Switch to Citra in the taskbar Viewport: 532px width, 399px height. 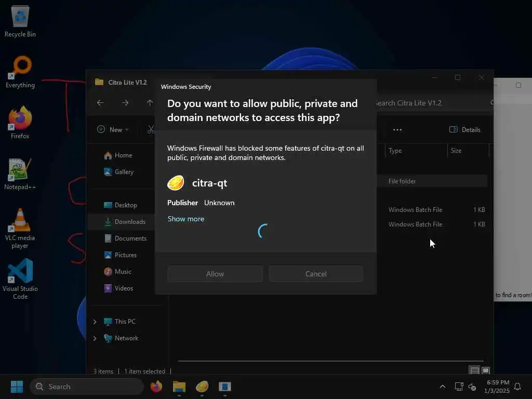click(202, 387)
